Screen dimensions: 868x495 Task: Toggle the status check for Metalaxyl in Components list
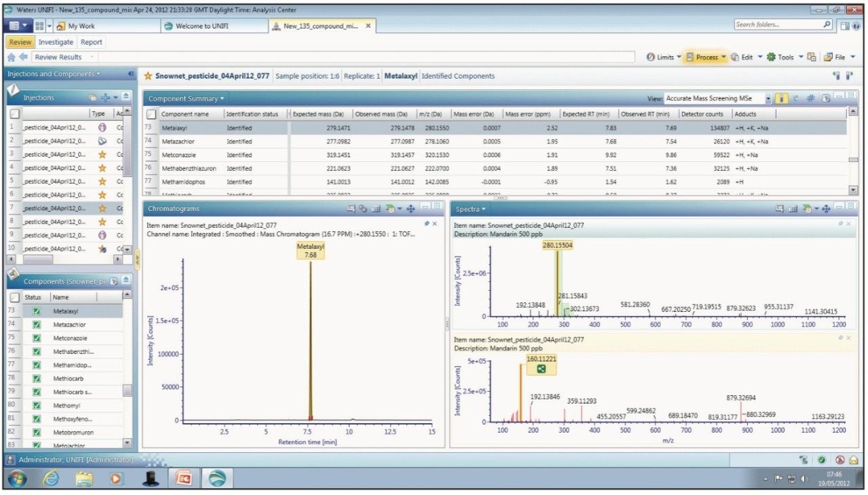(x=37, y=311)
